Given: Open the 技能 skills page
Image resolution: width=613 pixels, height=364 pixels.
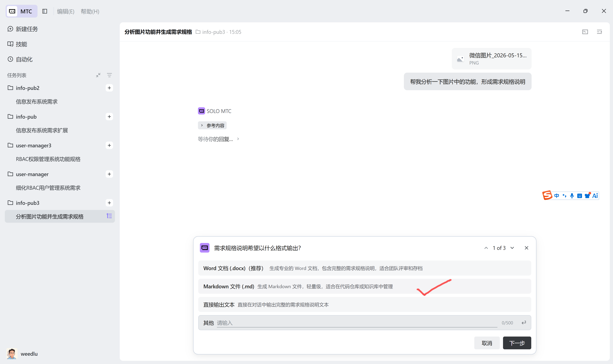Looking at the screenshot, I should pos(17,44).
